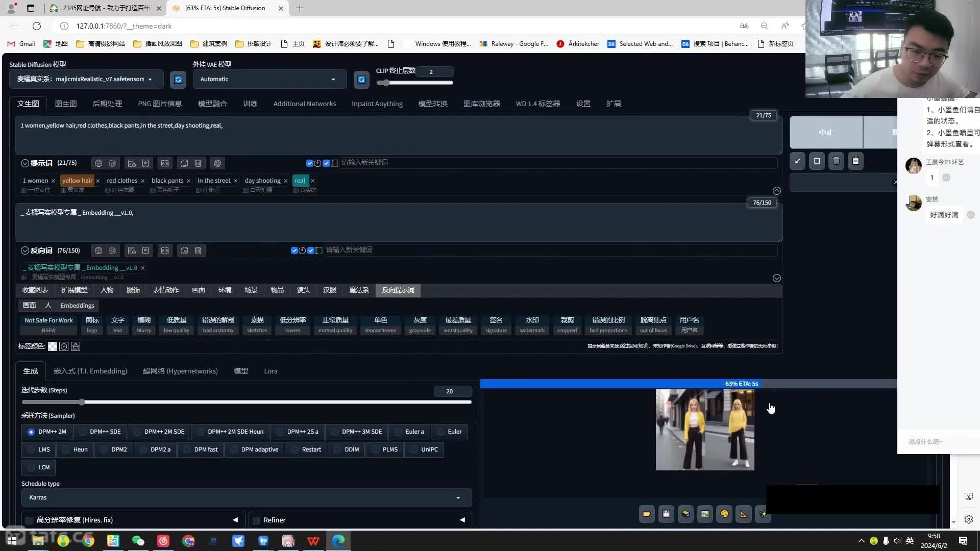The image size is (980, 551).
Task: Toggle negative tags with the down chevron
Action: (776, 278)
